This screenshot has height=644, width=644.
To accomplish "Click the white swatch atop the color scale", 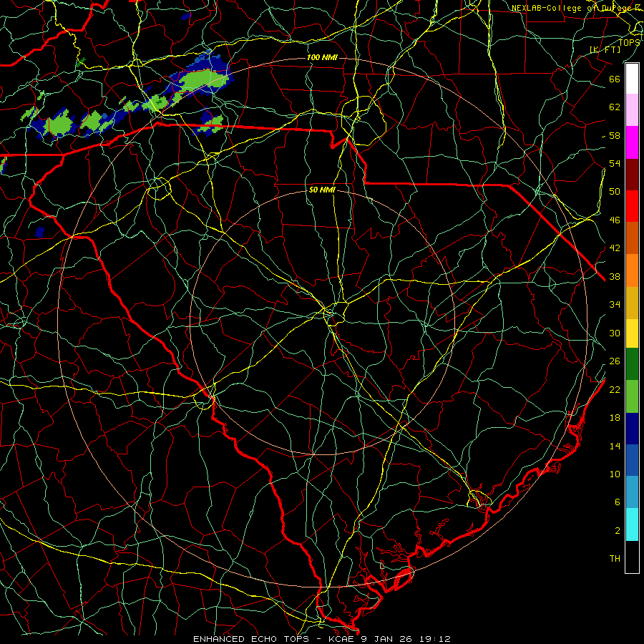I will click(632, 79).
